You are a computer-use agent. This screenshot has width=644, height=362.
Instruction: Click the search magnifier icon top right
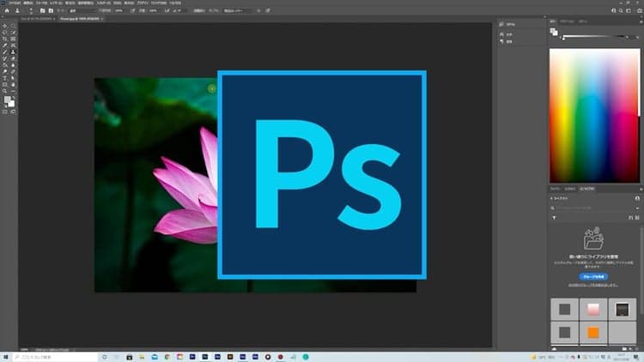(621, 10)
